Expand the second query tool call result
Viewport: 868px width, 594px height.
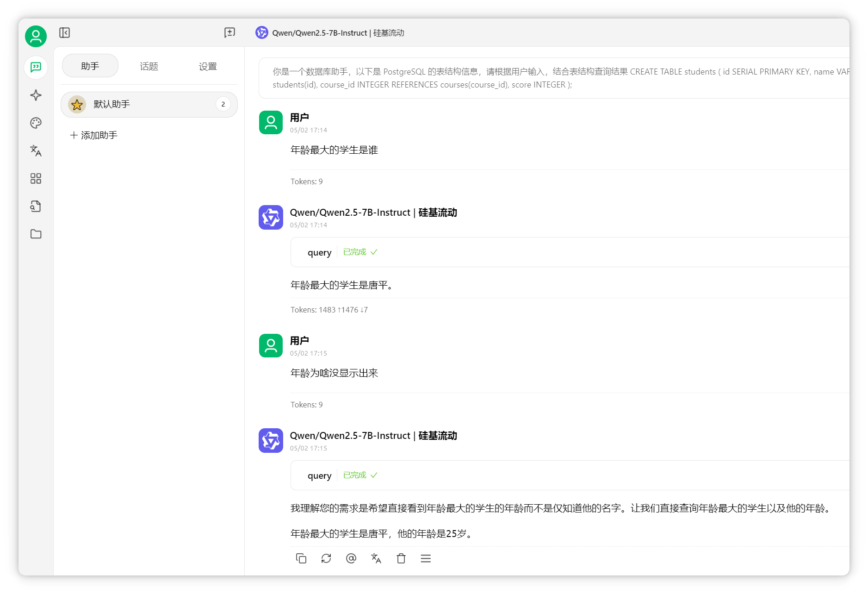click(570, 475)
